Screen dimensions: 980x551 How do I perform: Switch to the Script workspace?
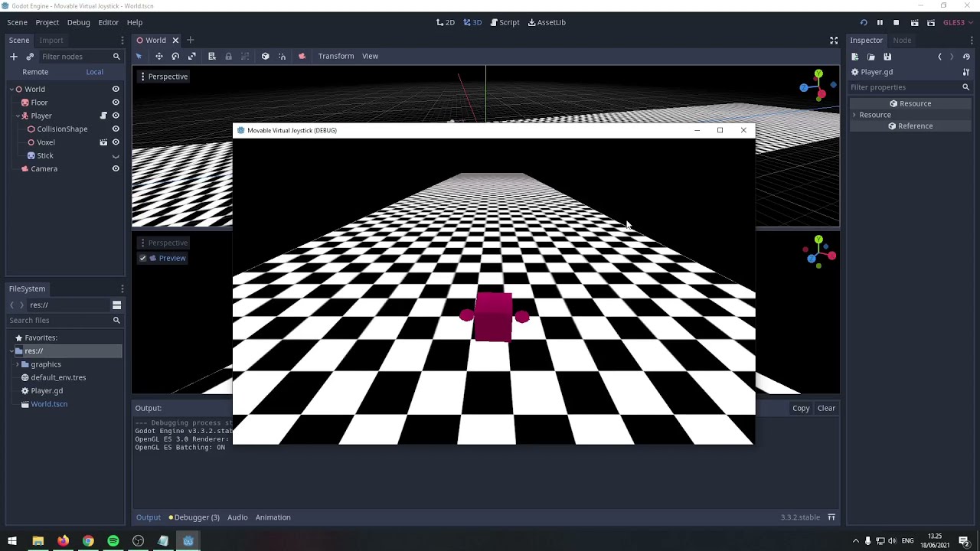505,23
